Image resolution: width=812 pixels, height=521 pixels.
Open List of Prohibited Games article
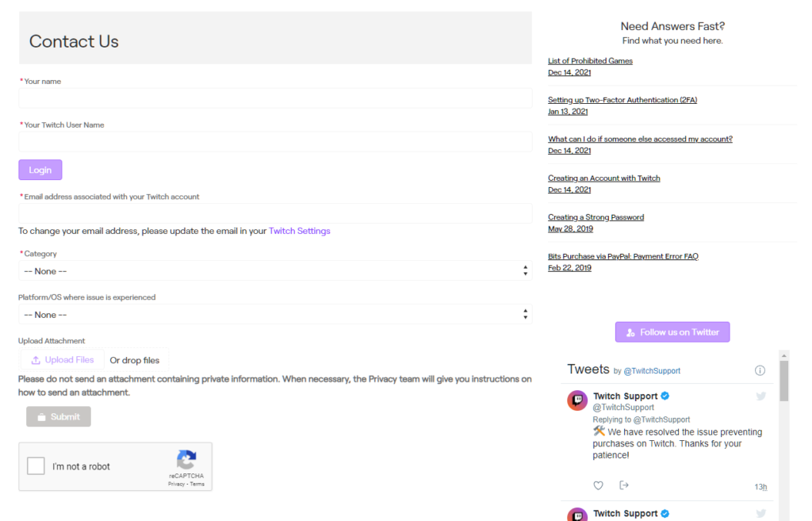click(x=590, y=60)
